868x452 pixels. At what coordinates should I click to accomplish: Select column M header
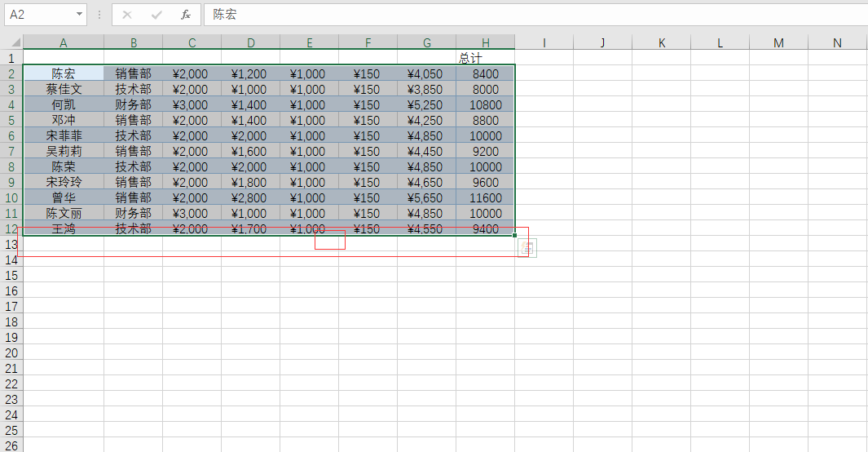coord(779,42)
